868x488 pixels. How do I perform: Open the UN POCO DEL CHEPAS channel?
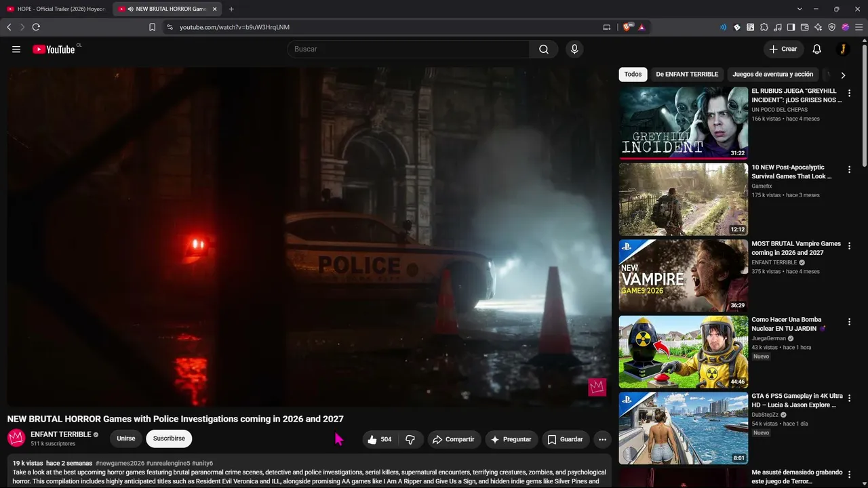point(779,110)
